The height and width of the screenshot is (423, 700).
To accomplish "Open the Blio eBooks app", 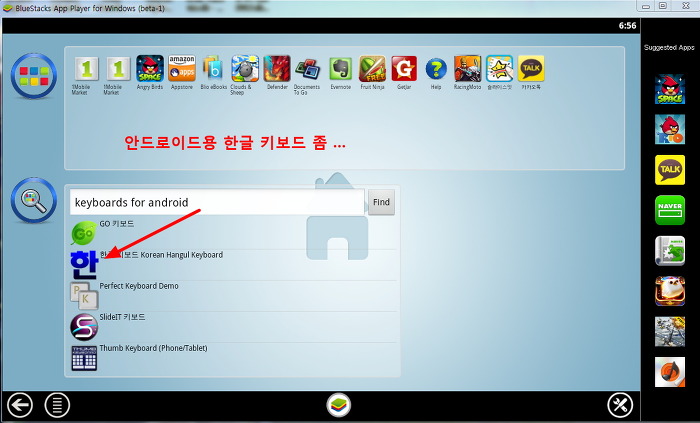I will click(213, 69).
